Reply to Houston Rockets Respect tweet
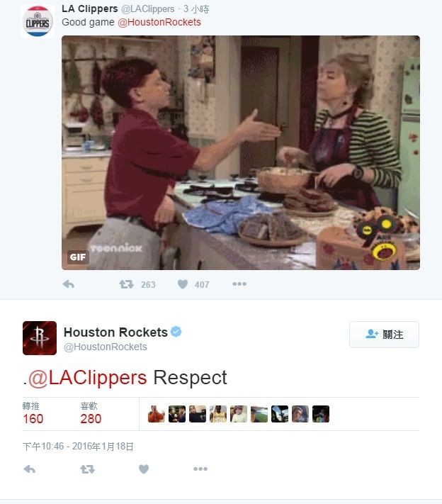Viewport: 442px width, 504px height. click(30, 469)
